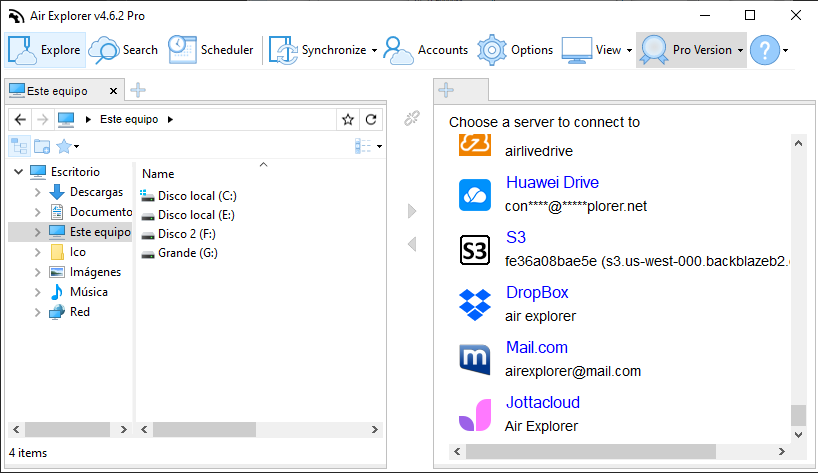Connect to DropBox account
This screenshot has height=473, width=818.
coord(537,293)
